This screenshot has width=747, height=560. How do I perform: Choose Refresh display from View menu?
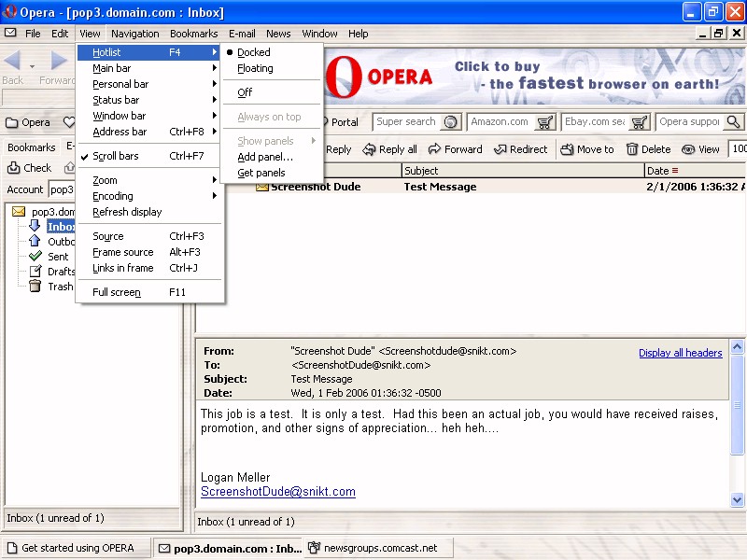(149, 212)
